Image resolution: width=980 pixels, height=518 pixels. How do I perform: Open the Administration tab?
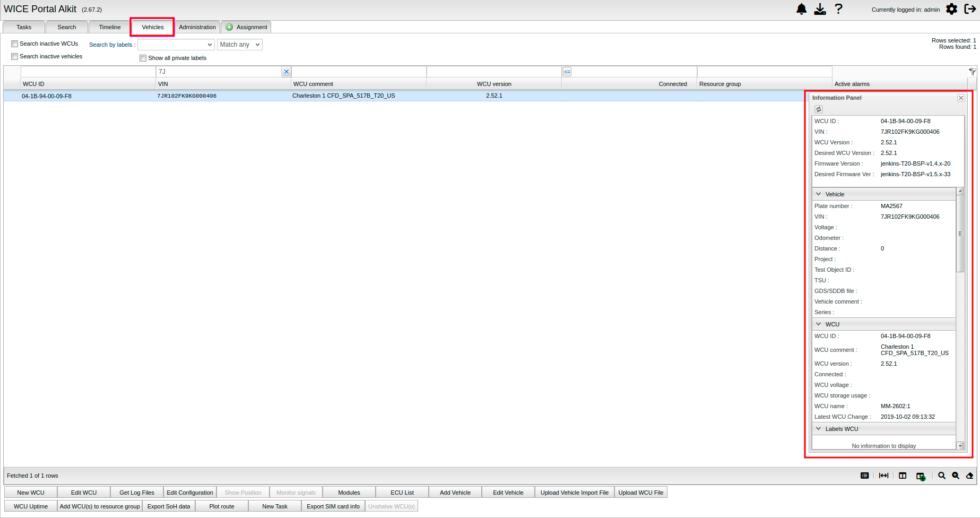click(x=197, y=27)
